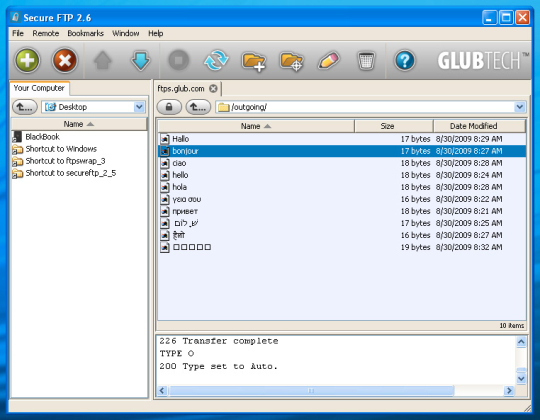
Task: Select the bonjour remote file
Action: [342, 151]
